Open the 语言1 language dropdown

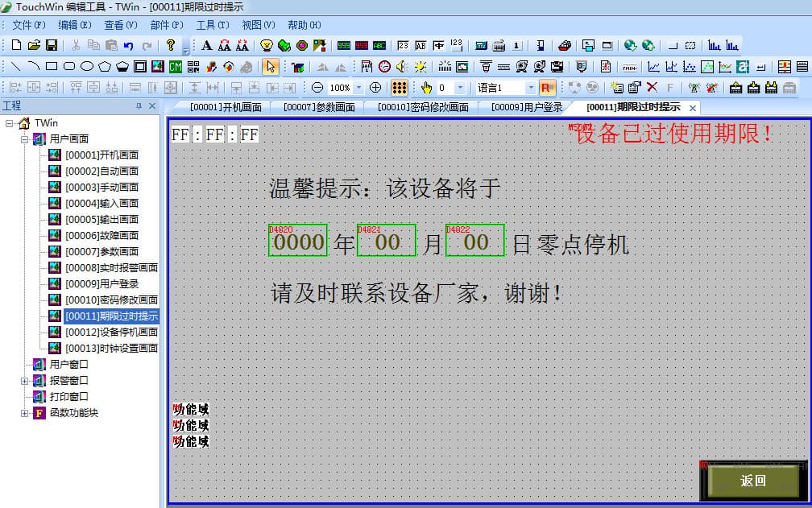(530, 87)
